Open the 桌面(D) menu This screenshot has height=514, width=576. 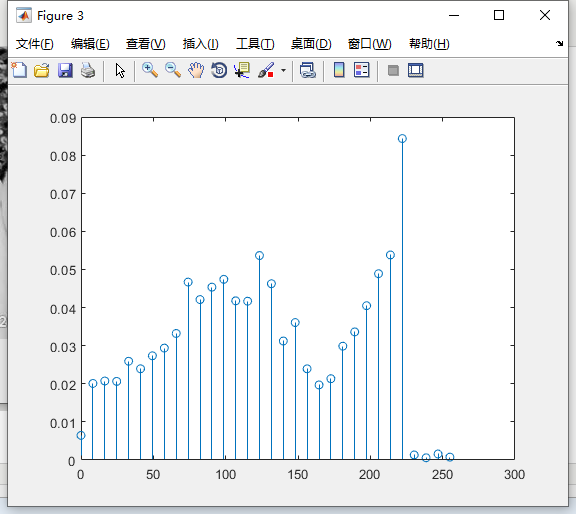click(x=311, y=44)
